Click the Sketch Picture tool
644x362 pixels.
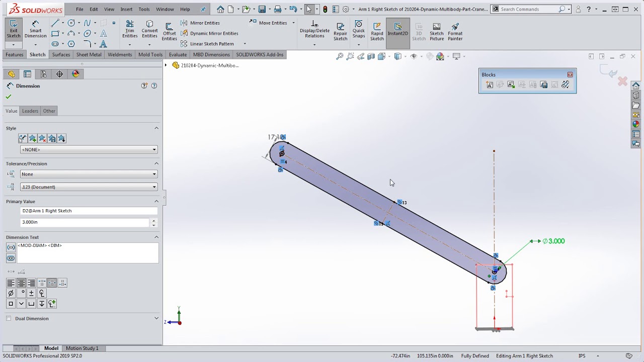tap(437, 31)
